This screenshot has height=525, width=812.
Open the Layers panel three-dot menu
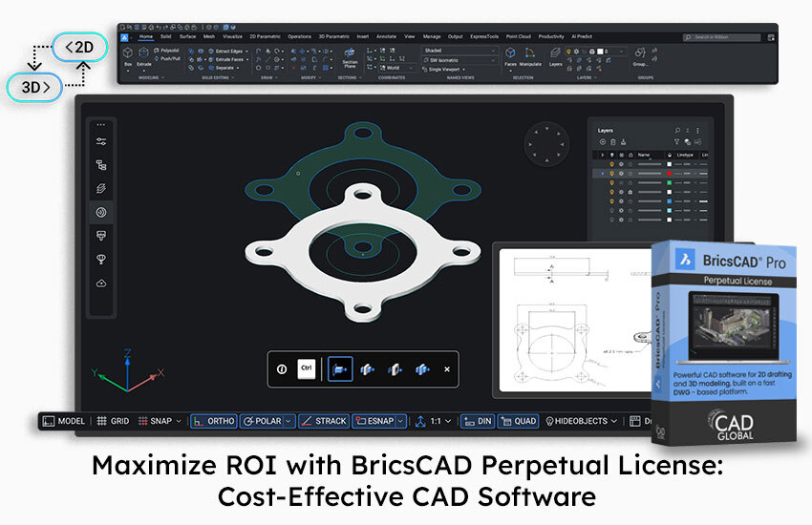coord(697,131)
